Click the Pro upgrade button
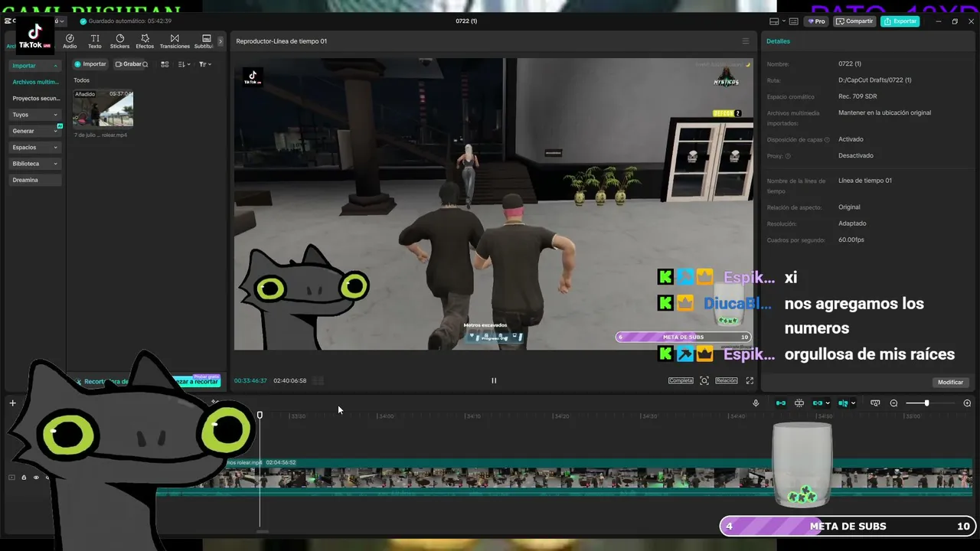980x551 pixels. 816,21
